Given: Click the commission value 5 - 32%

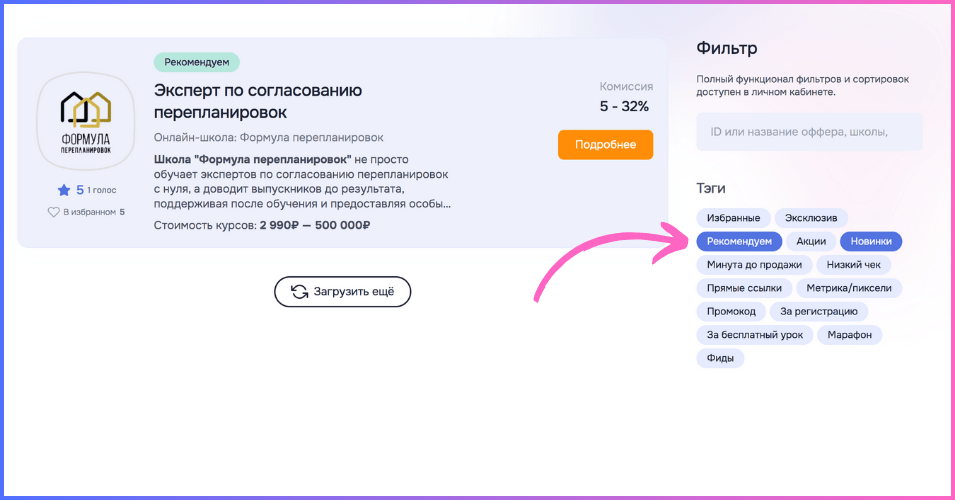Looking at the screenshot, I should pyautogui.click(x=624, y=107).
